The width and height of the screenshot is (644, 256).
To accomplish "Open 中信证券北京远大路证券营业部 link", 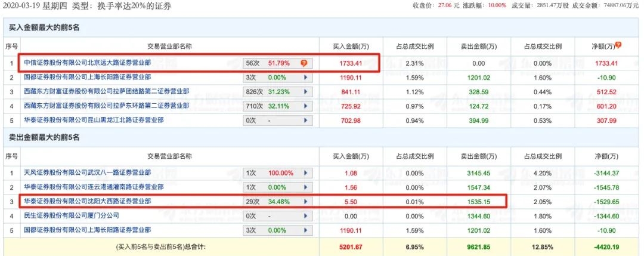I will [88, 63].
